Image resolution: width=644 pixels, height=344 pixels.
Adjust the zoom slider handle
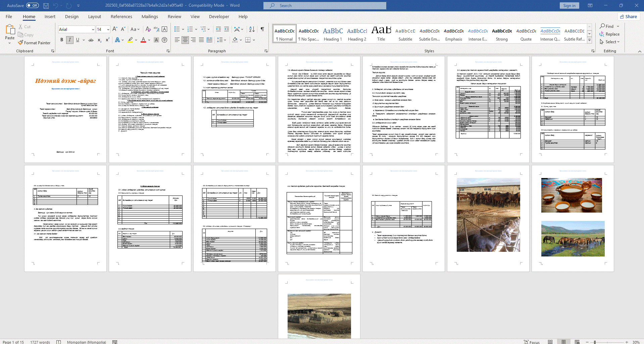(595, 342)
